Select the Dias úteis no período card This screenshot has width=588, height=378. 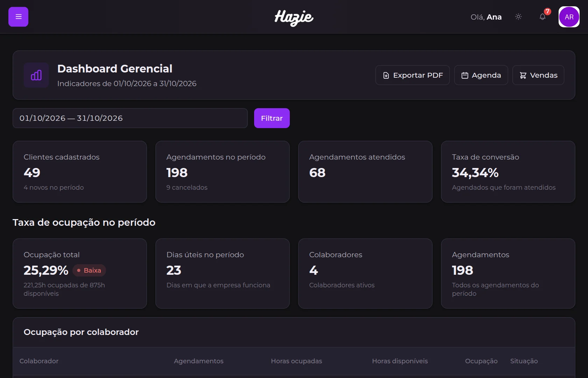point(223,274)
